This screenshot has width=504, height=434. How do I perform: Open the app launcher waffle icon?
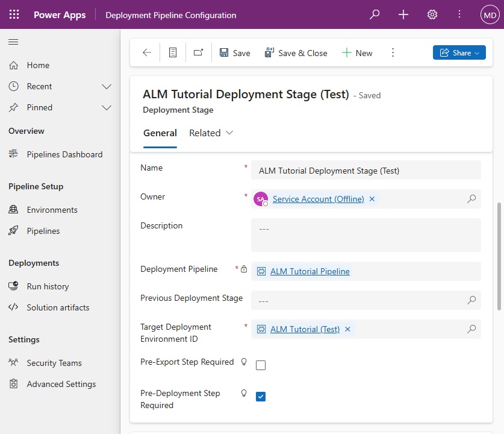click(x=14, y=14)
